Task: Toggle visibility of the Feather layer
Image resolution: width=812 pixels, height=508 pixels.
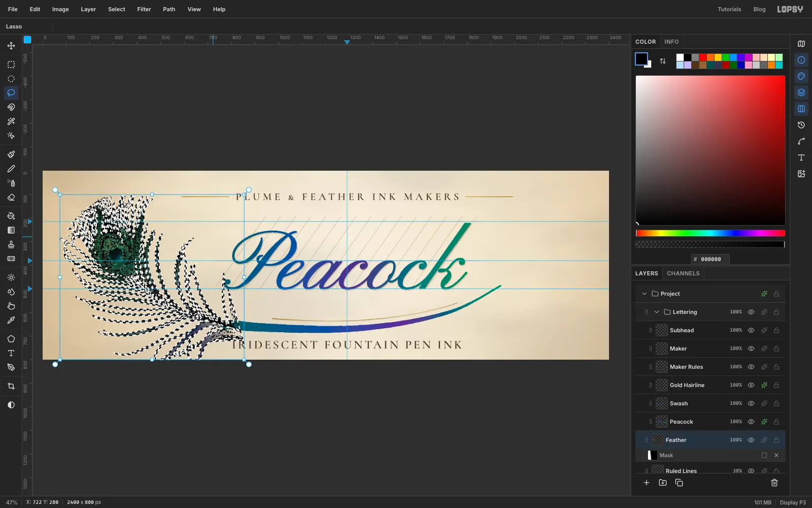Action: 751,440
